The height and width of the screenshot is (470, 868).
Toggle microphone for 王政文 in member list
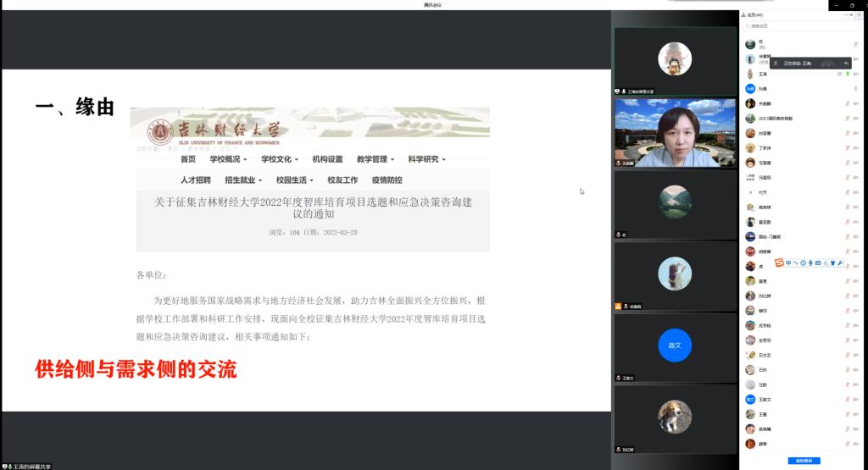pyautogui.click(x=846, y=399)
